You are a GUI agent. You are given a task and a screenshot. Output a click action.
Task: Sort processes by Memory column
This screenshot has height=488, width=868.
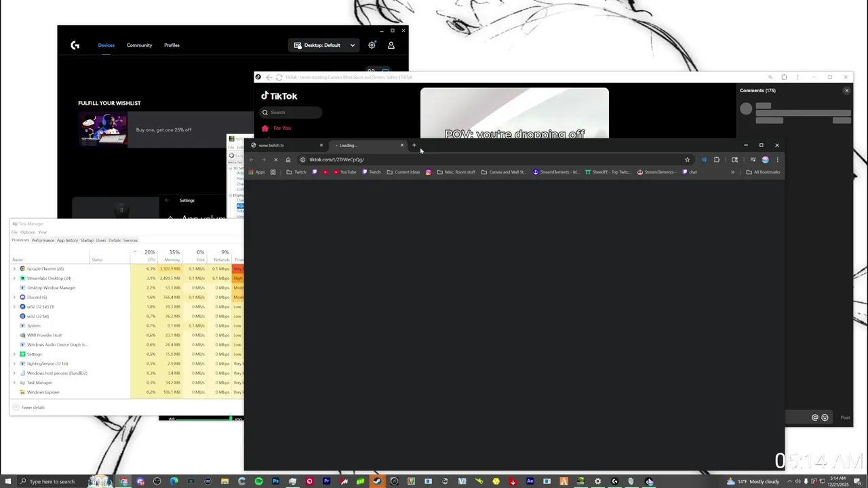click(x=170, y=256)
